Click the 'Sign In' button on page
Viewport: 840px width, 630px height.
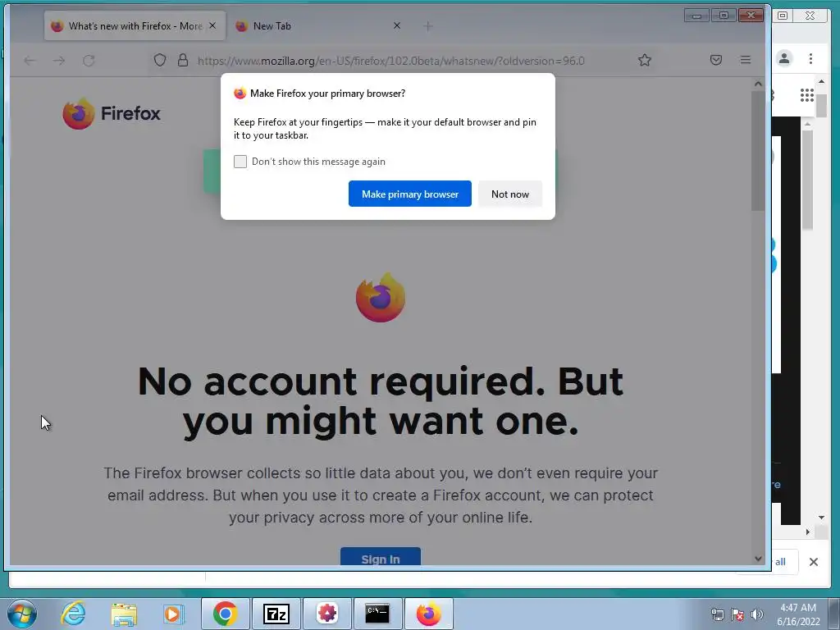click(381, 557)
